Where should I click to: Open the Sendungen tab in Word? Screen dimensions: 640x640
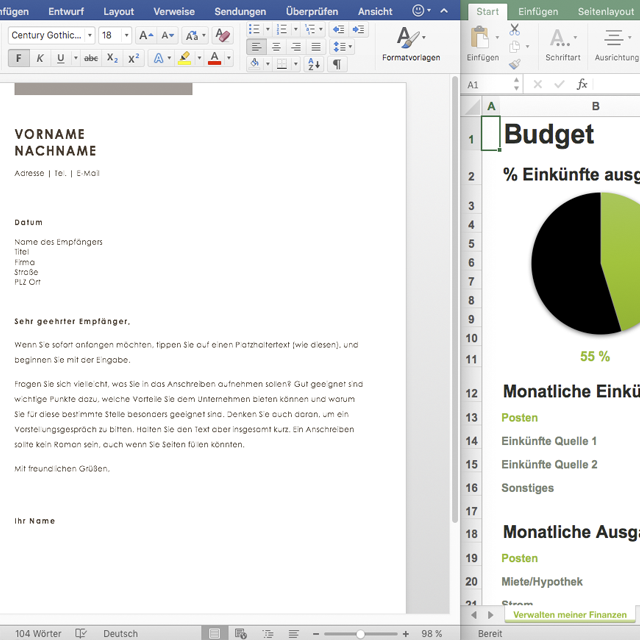[240, 11]
